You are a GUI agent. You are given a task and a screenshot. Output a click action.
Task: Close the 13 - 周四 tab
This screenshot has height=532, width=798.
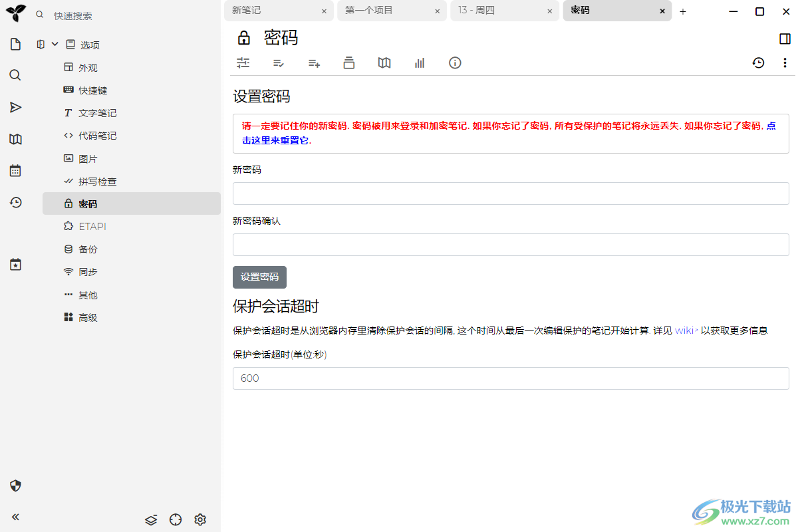[550, 11]
